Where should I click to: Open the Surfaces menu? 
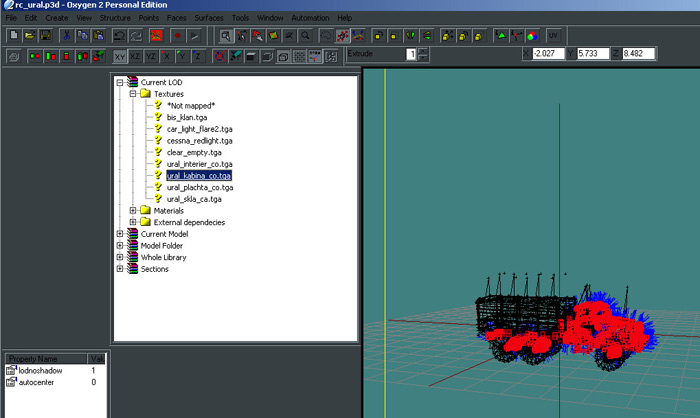point(208,18)
